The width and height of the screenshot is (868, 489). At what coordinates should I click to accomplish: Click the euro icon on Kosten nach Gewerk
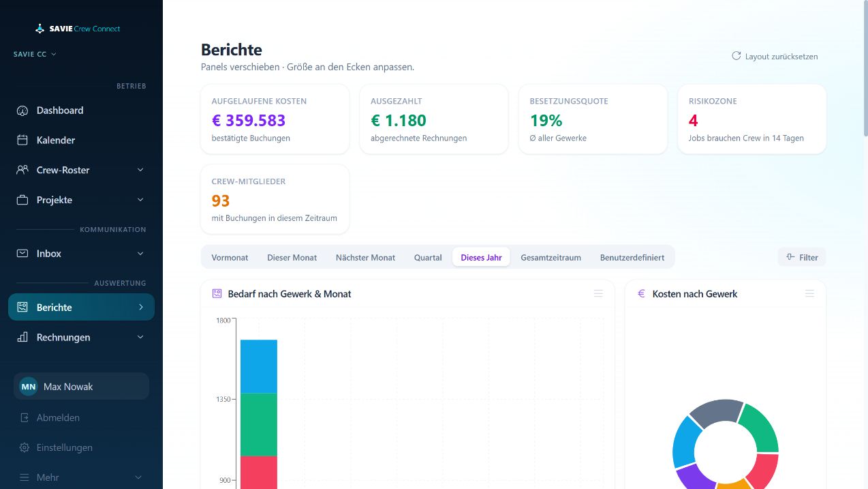click(x=641, y=294)
